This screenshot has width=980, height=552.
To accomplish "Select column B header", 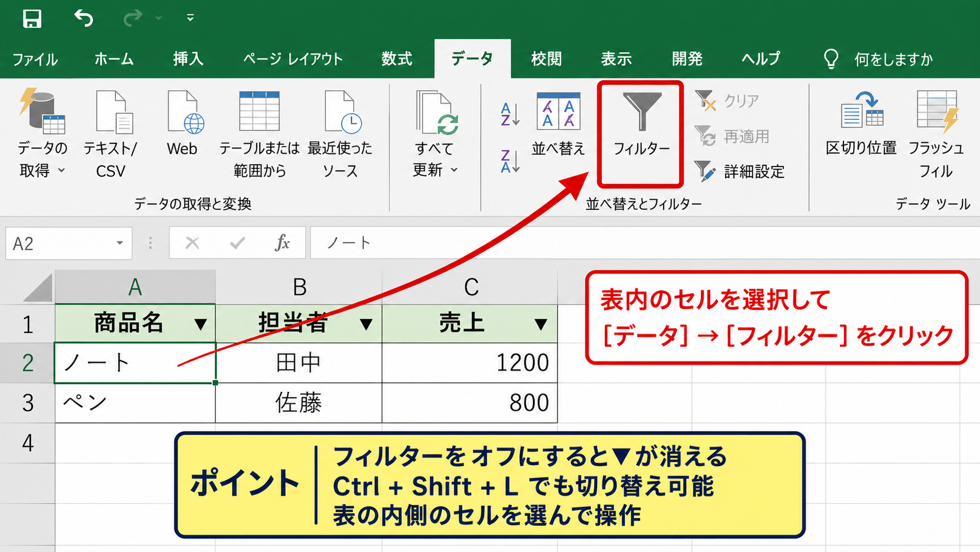I will (299, 287).
